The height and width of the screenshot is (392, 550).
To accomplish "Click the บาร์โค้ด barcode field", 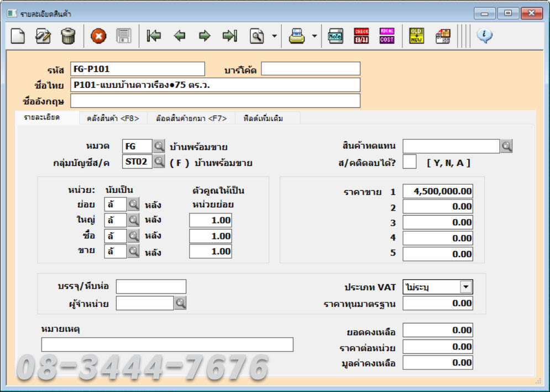I will pyautogui.click(x=311, y=69).
